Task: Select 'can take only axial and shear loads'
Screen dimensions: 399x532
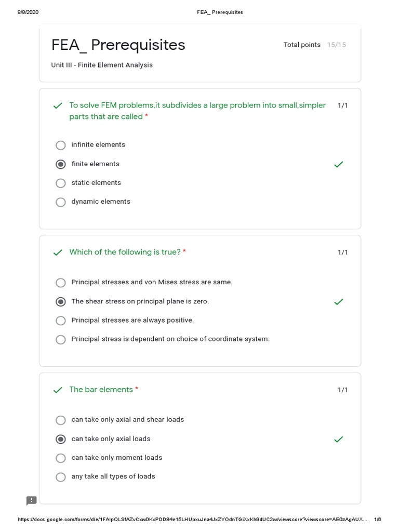Action: (x=61, y=420)
